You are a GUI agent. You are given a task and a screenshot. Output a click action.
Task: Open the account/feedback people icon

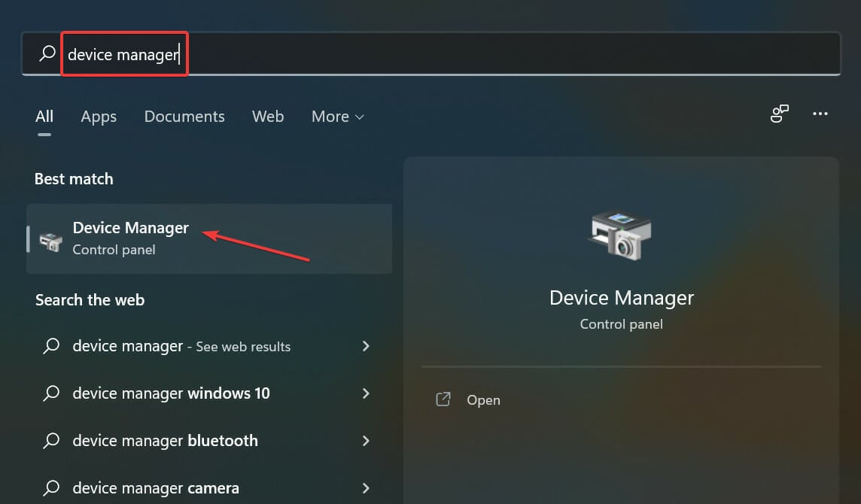[779, 114]
